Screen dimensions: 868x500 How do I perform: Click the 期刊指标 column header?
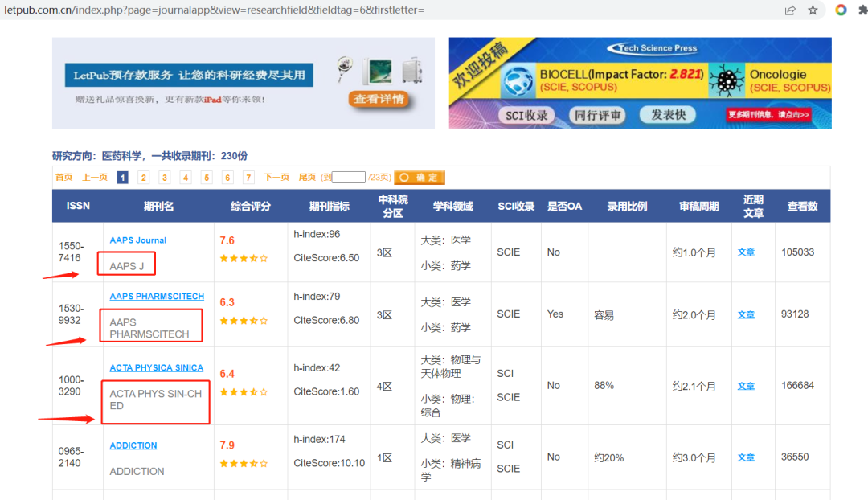click(x=329, y=207)
